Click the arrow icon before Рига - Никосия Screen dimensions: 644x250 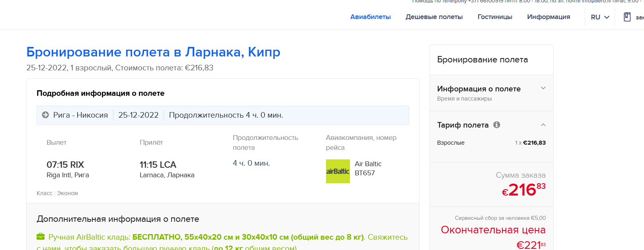tap(45, 115)
